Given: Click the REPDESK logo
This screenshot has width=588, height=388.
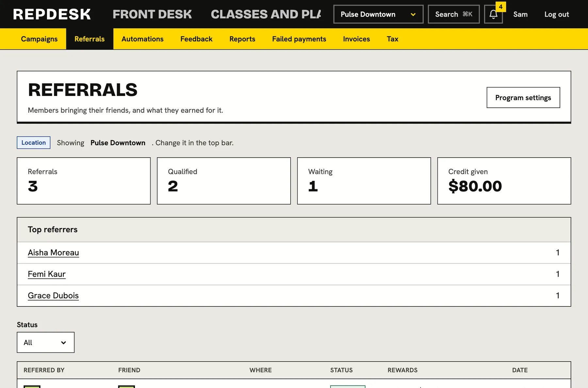Looking at the screenshot, I should pyautogui.click(x=52, y=14).
